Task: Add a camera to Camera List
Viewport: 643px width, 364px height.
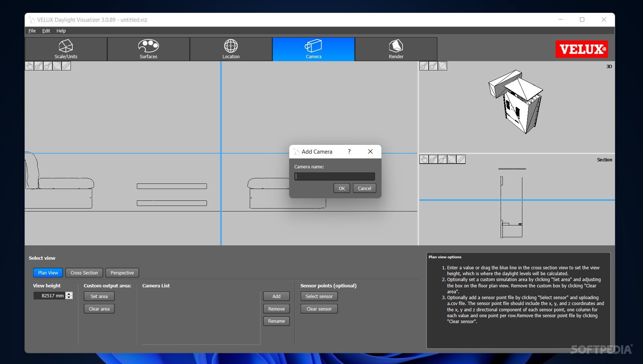Action: pyautogui.click(x=276, y=296)
